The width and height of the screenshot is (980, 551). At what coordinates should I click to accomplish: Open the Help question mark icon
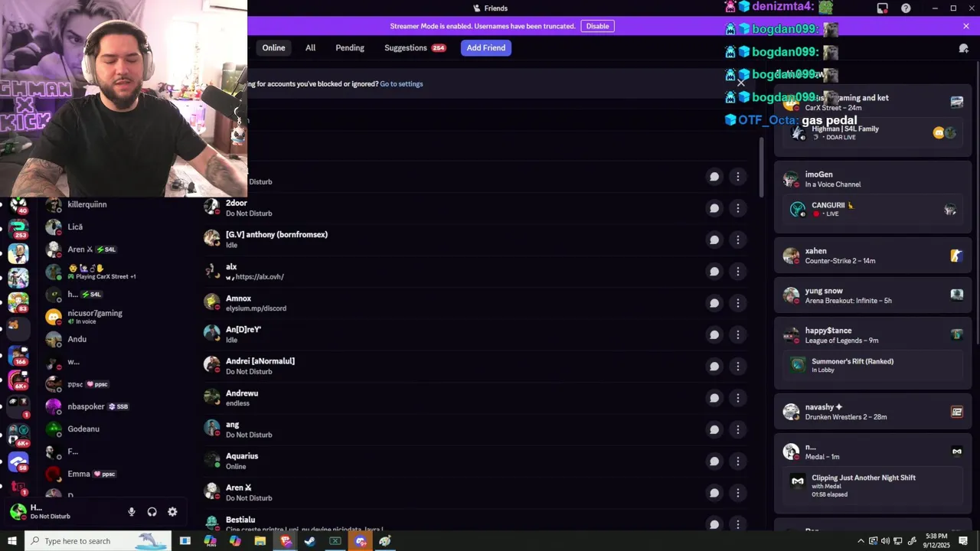click(x=906, y=8)
